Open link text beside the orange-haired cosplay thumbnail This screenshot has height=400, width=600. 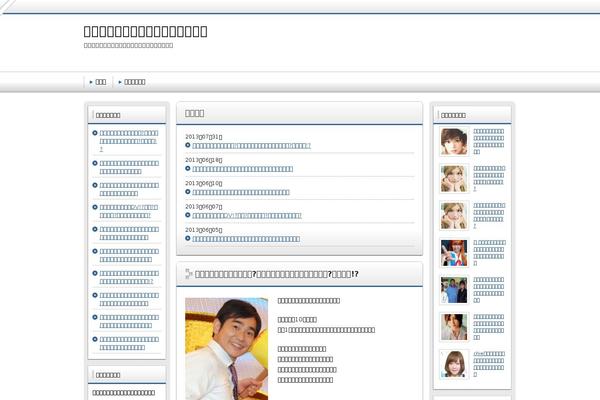489,253
